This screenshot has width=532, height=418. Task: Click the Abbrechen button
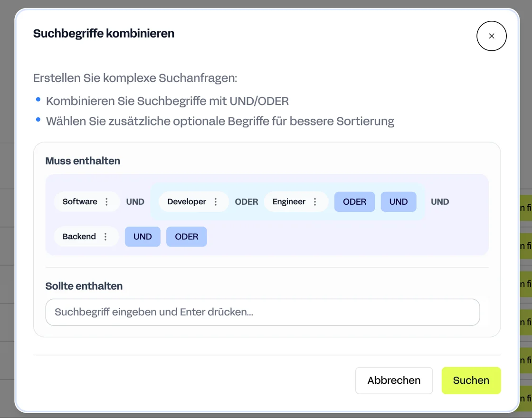click(394, 380)
